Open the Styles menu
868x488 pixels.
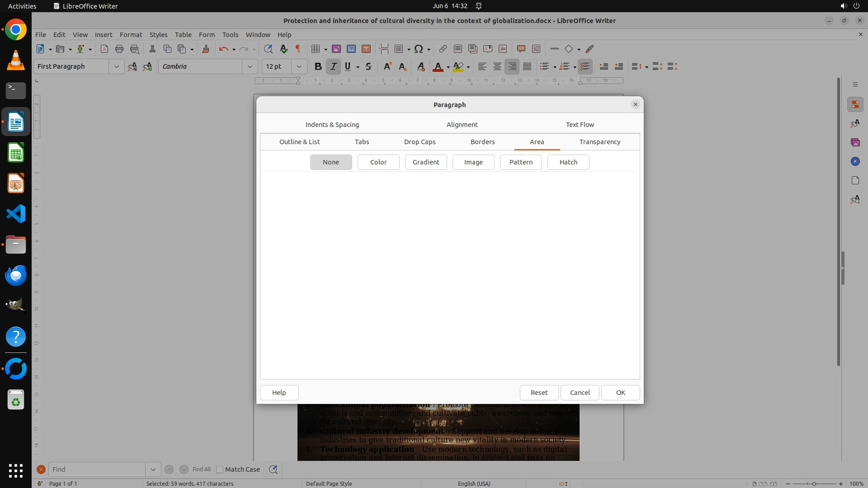pyautogui.click(x=158, y=35)
